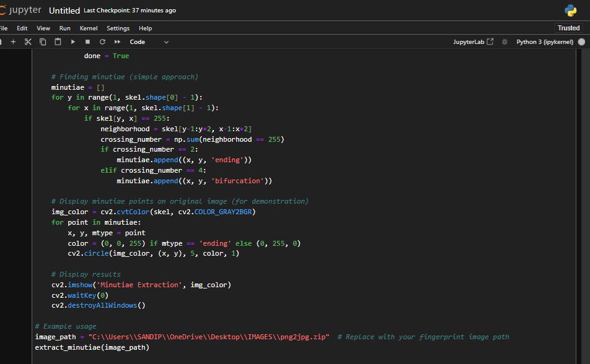Click the '# Display results' comment

[86, 274]
